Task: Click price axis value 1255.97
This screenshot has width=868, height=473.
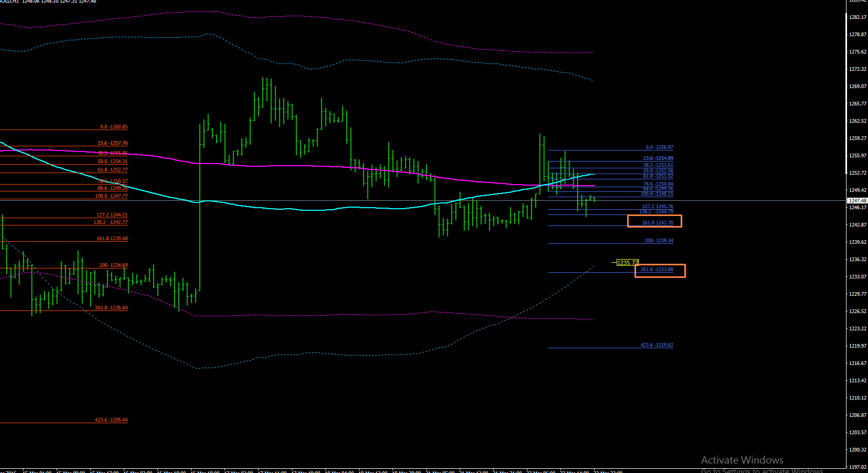Action: coord(858,156)
